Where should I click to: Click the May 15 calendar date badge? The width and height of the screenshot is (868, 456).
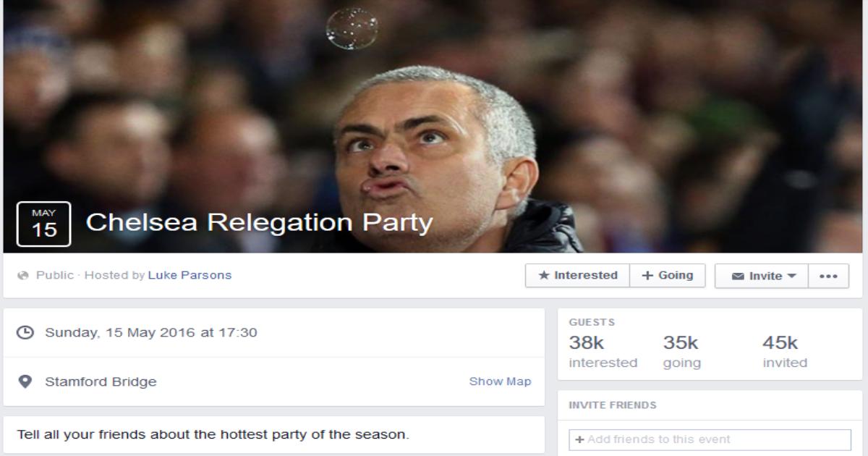click(43, 224)
